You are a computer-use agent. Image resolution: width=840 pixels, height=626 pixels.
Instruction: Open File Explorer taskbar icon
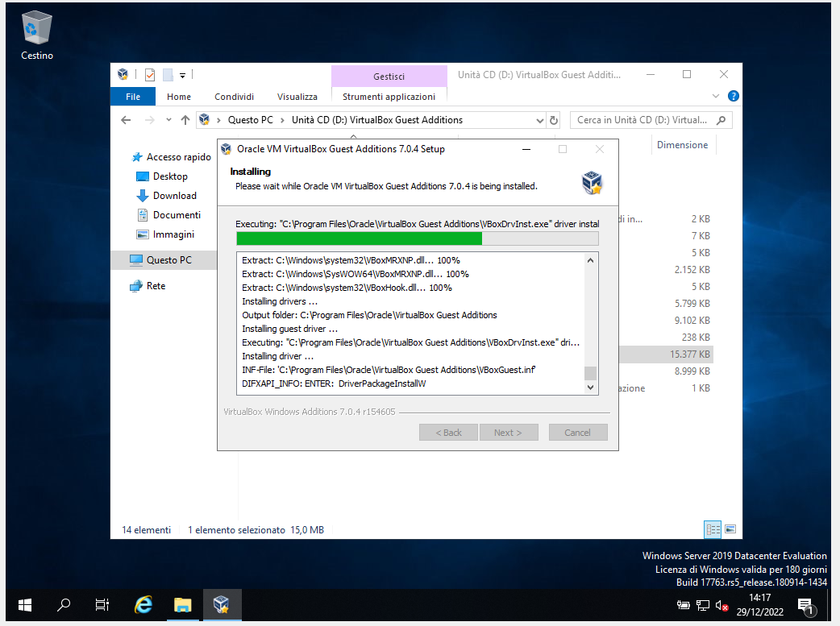pyautogui.click(x=183, y=605)
